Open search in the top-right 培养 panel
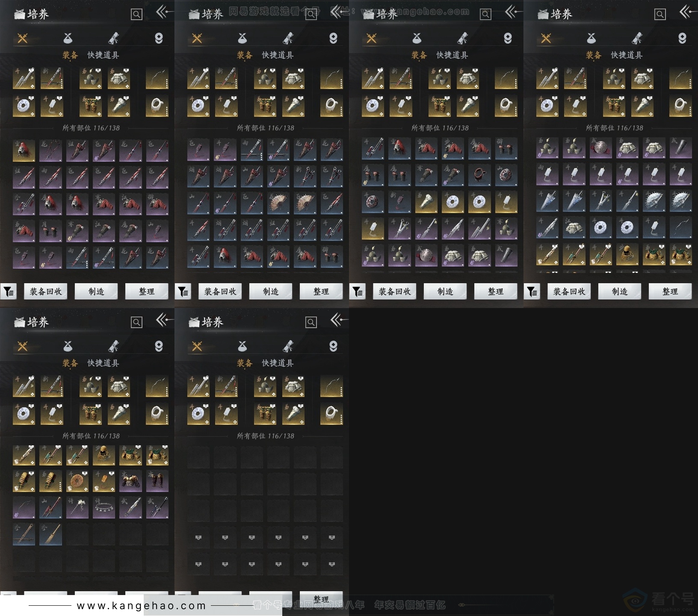The width and height of the screenshot is (698, 616). 660,14
